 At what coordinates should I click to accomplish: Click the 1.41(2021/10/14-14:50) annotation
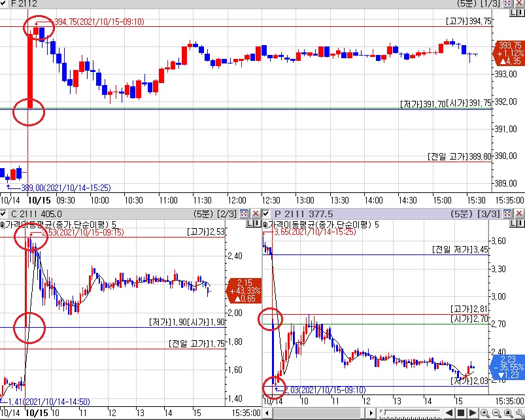coord(49,402)
